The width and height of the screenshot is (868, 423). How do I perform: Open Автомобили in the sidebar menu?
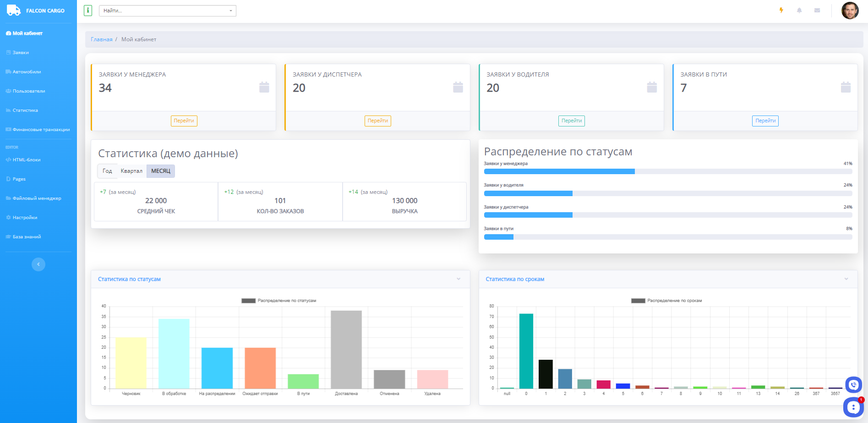point(27,72)
